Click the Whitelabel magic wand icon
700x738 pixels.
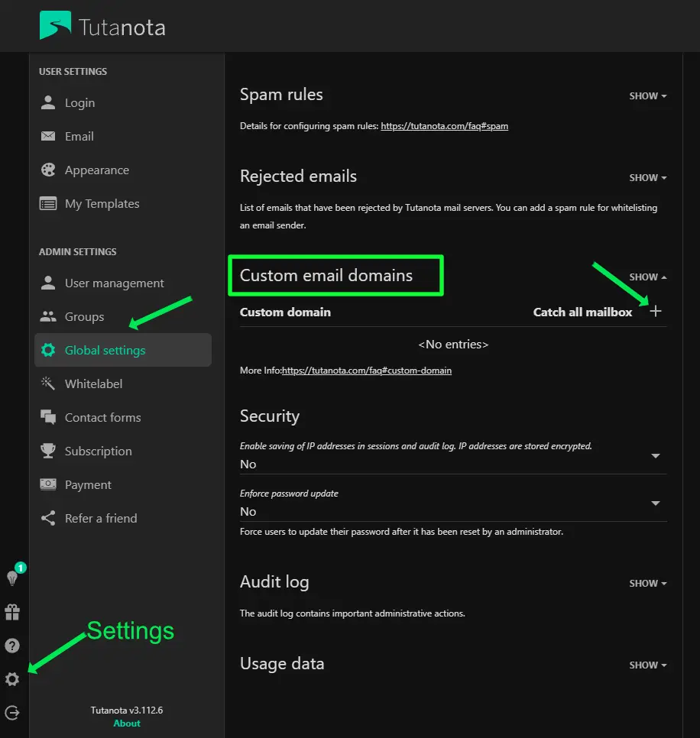48,384
